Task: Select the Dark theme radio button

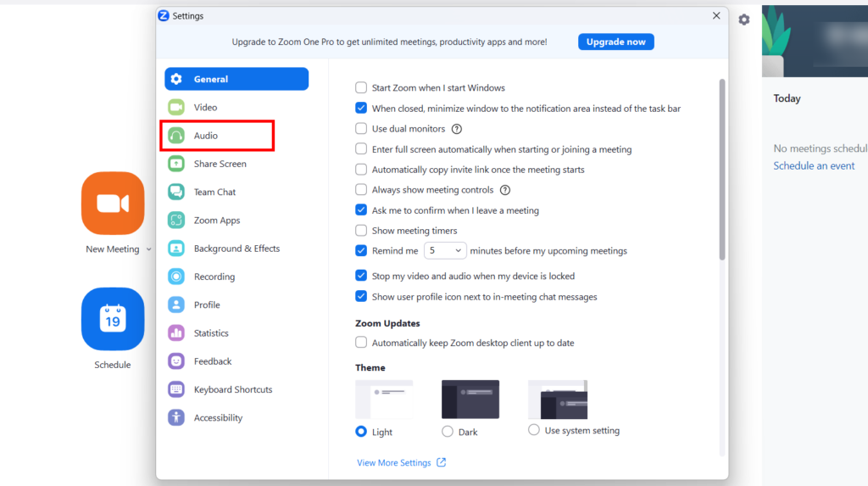Action: (448, 431)
